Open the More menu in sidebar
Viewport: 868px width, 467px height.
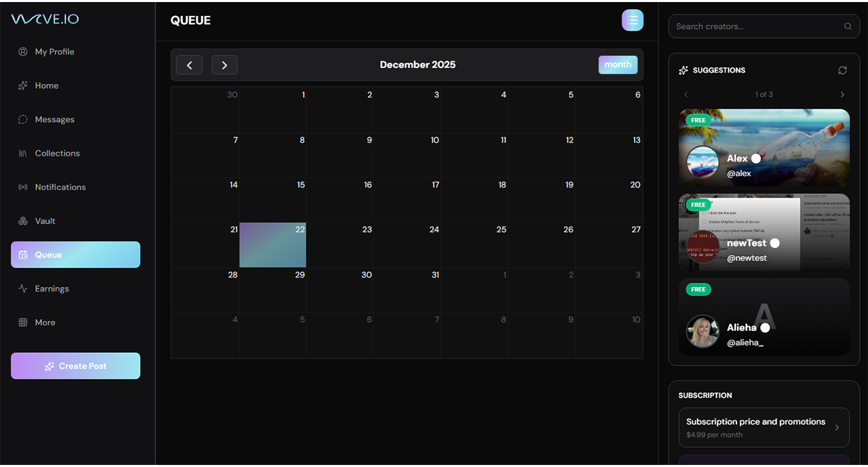[x=45, y=323]
